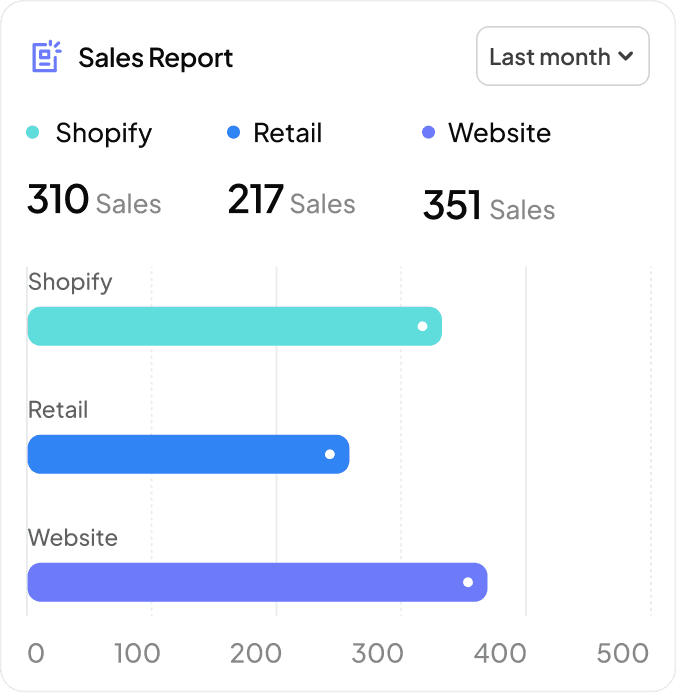The width and height of the screenshot is (676, 693).
Task: Click the Sales Report title
Action: (156, 58)
